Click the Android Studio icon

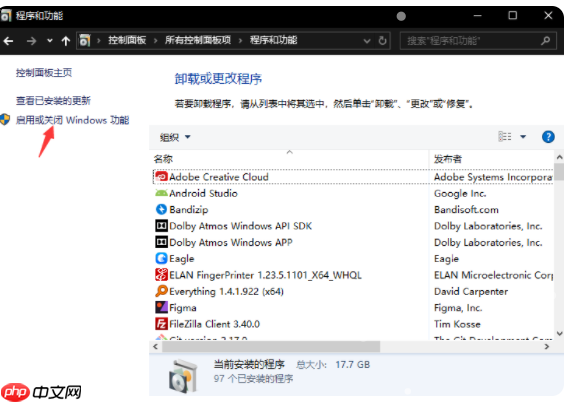(161, 193)
